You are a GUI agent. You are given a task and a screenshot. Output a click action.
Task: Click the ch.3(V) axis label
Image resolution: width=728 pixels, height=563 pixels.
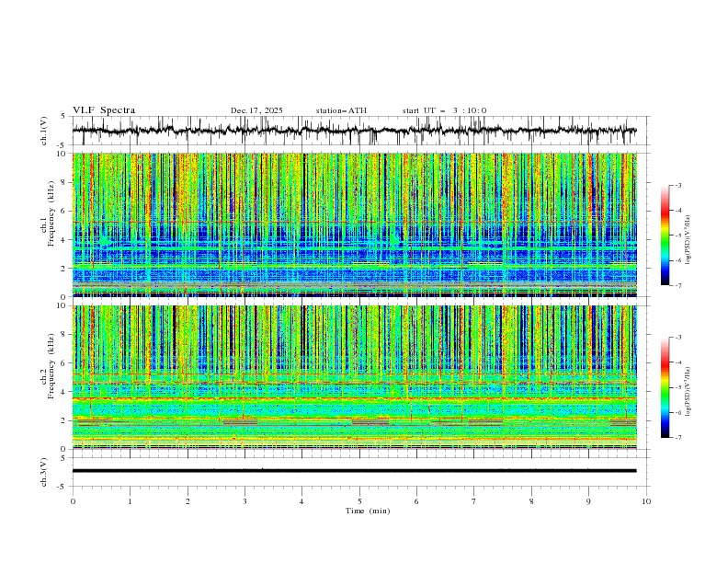[45, 471]
